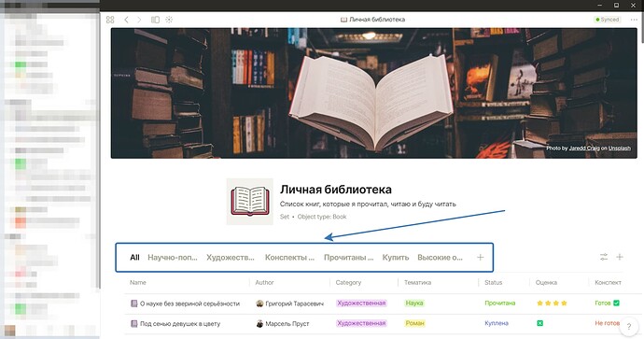The image size is (644, 339).
Task: Click the vertical scrollbar at right edge
Action: coord(642,27)
